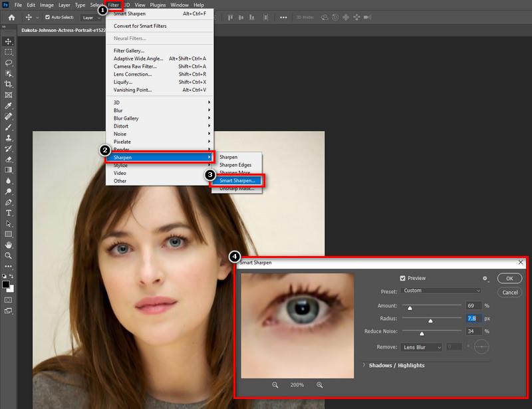Choose Liquify... from Filter menu
Image resolution: width=532 pixels, height=409 pixels.
point(160,82)
